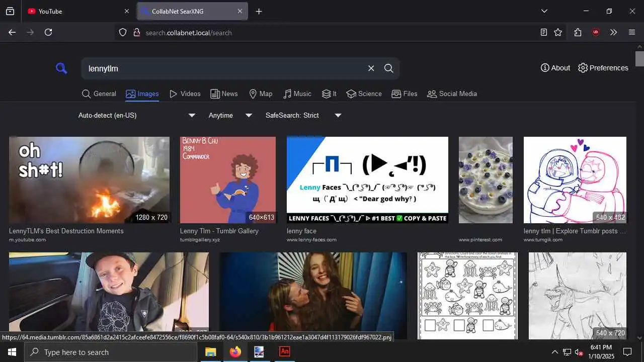Expand the Anytime time range dropdown
644x362 pixels.
[230, 116]
